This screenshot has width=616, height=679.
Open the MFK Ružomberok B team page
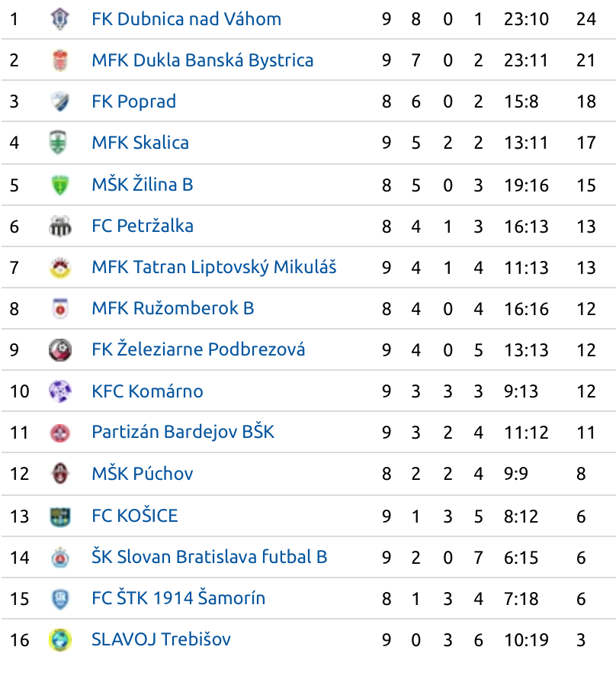click(x=173, y=308)
